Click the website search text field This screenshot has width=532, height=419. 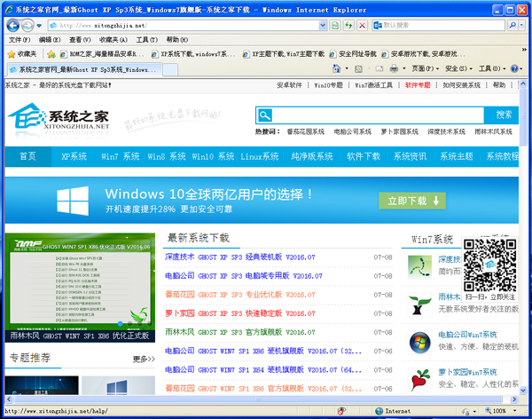[379, 115]
